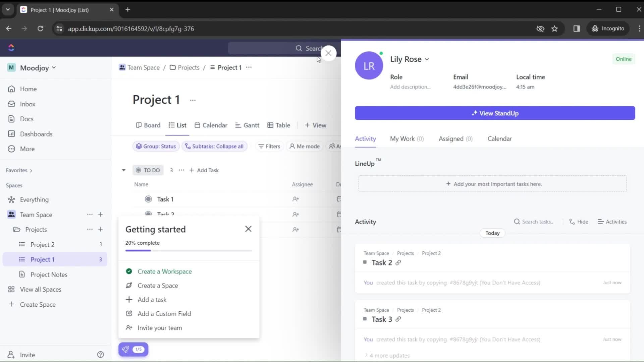Click the plus icon next to Team Space

pos(100,215)
